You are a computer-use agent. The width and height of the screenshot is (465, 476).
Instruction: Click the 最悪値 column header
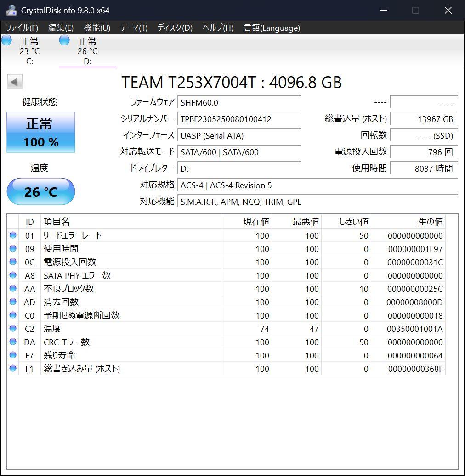[296, 222]
